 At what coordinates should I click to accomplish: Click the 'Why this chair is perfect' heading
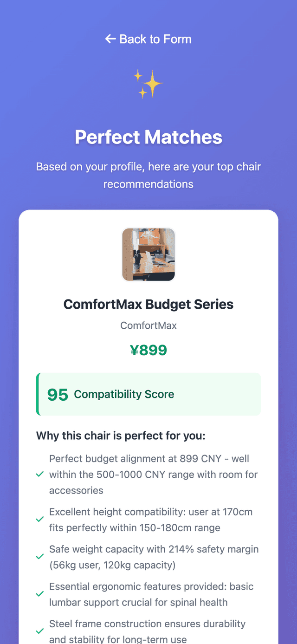tap(121, 436)
